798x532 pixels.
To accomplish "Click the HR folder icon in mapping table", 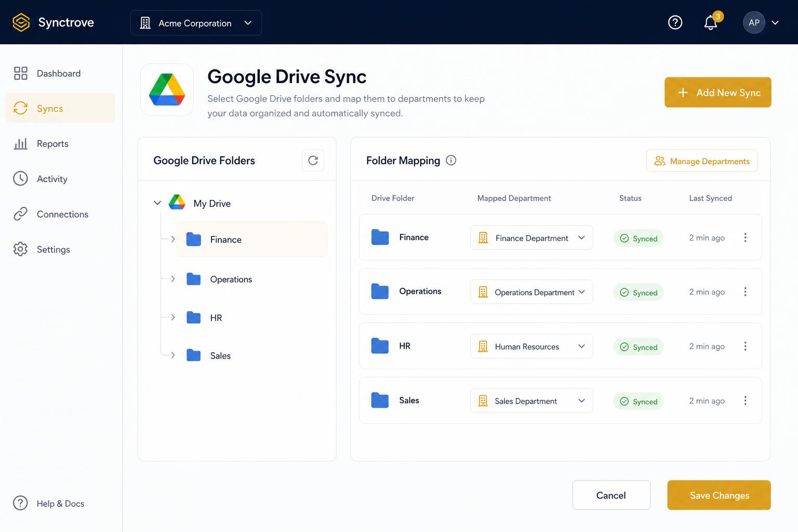I will point(380,346).
